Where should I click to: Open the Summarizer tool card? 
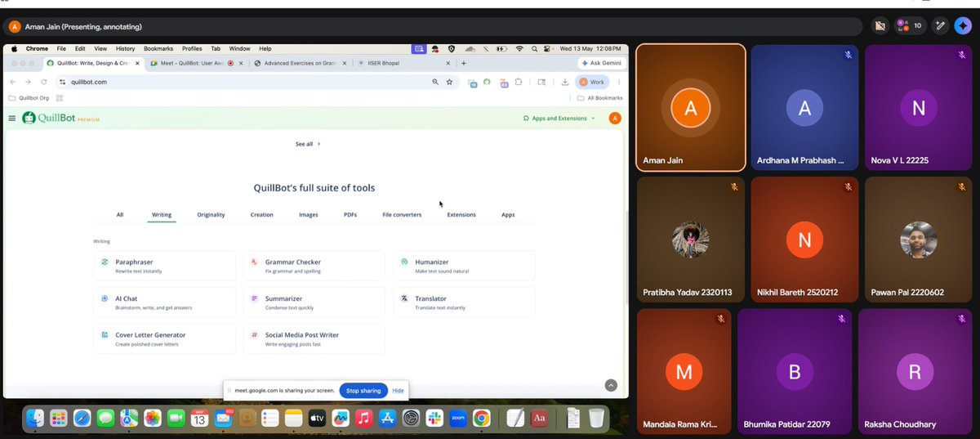point(314,302)
